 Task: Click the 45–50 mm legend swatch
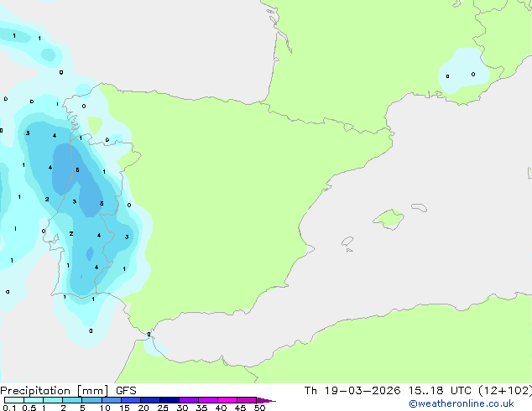point(247,400)
